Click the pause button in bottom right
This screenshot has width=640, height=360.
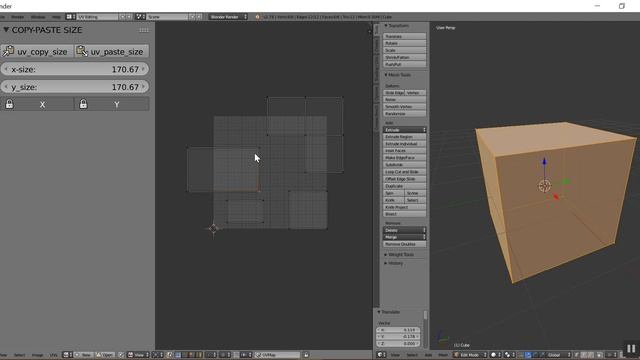(631, 348)
